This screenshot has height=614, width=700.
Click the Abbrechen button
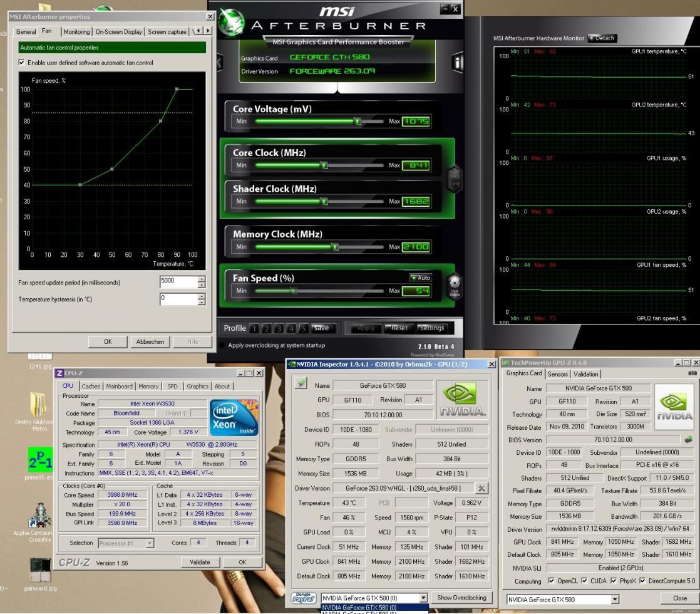tap(150, 341)
